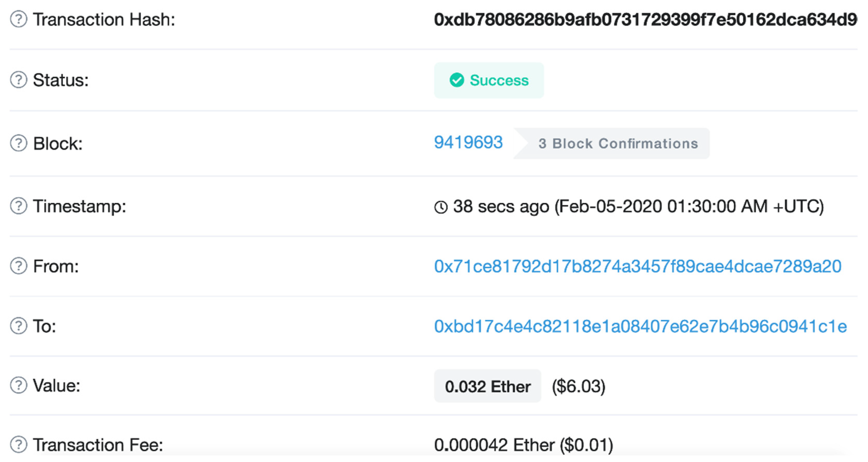Click help icon beside Transaction Hash

point(18,19)
